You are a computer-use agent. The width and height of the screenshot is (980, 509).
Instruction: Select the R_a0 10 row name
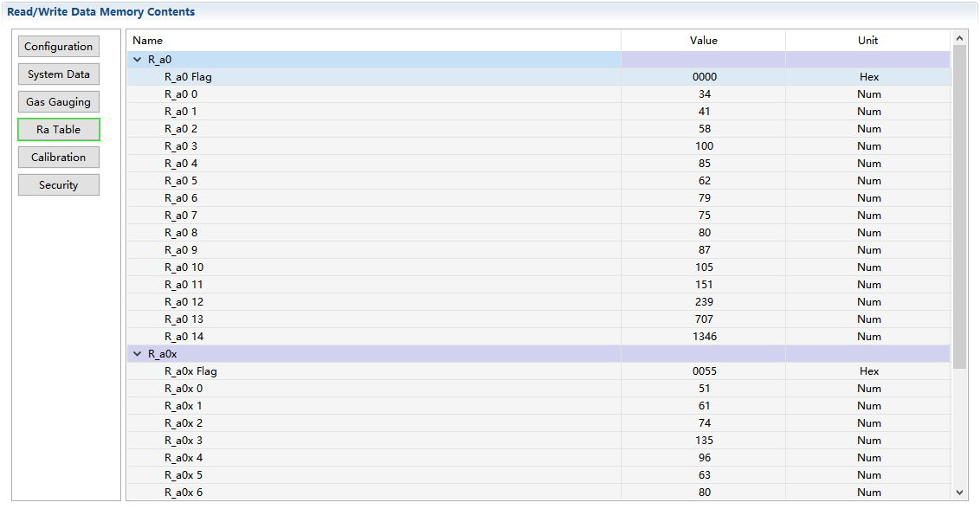[184, 267]
